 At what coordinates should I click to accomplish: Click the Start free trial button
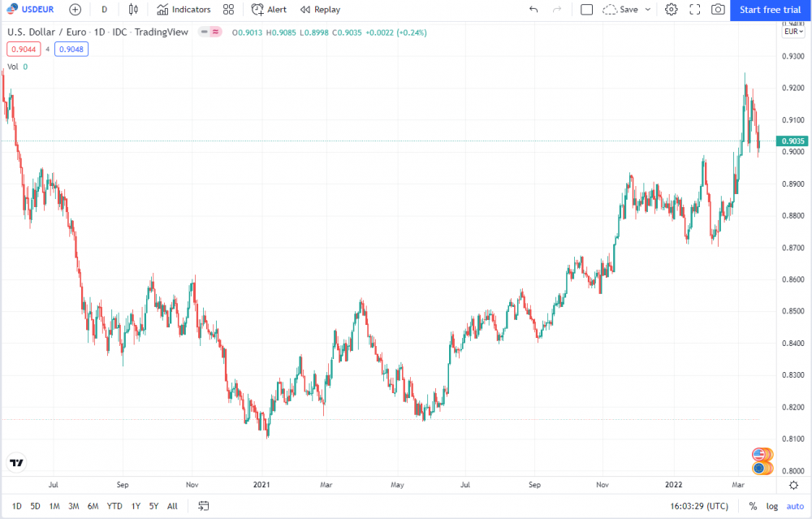769,9
